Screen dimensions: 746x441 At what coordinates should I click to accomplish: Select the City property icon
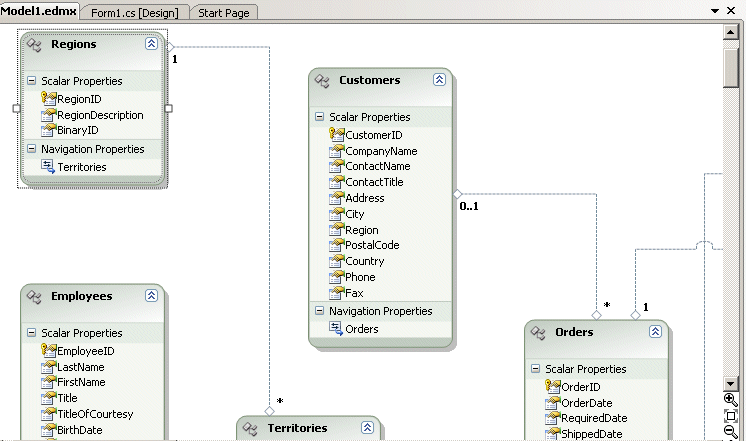(336, 214)
